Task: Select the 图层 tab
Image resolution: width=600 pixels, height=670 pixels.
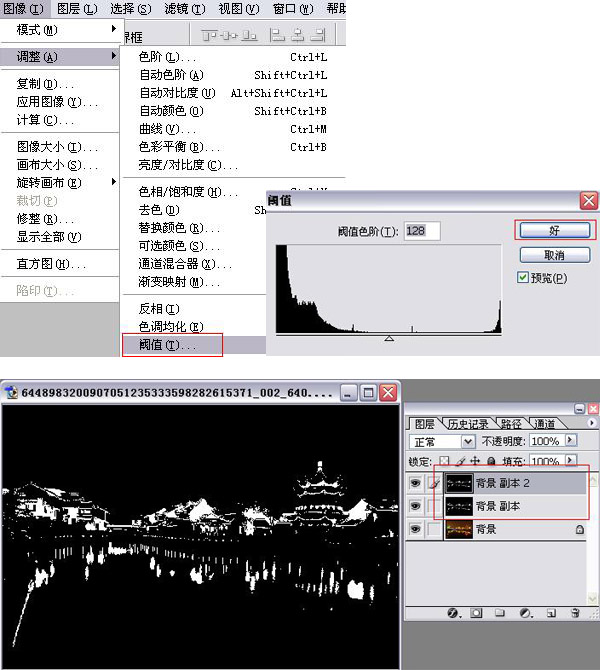Action: pyautogui.click(x=424, y=424)
